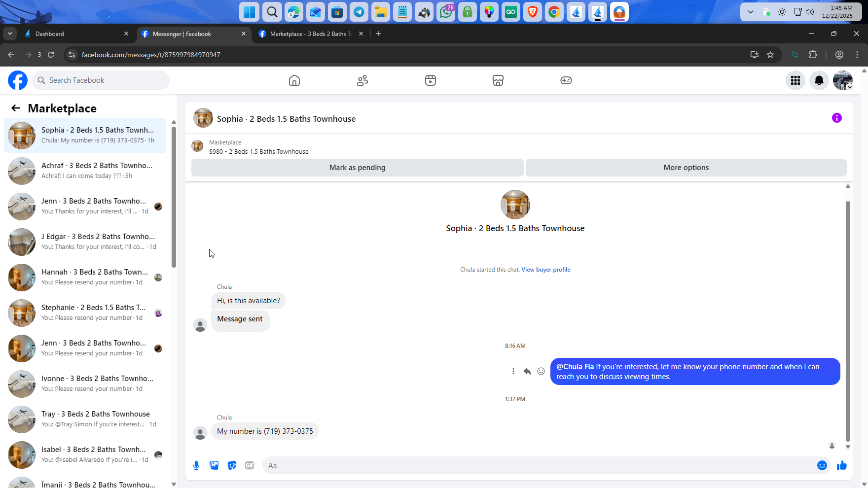Click the More options button
Viewport: 868px width, 488px height.
coord(686,168)
